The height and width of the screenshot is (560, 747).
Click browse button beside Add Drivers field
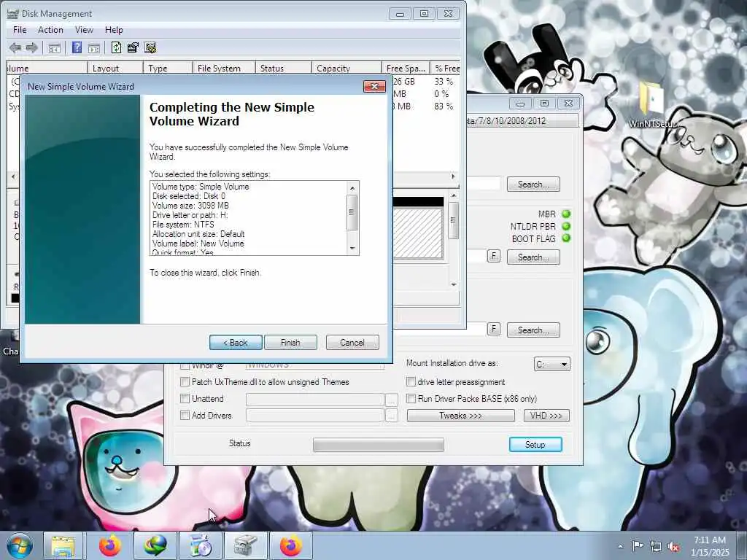click(391, 416)
